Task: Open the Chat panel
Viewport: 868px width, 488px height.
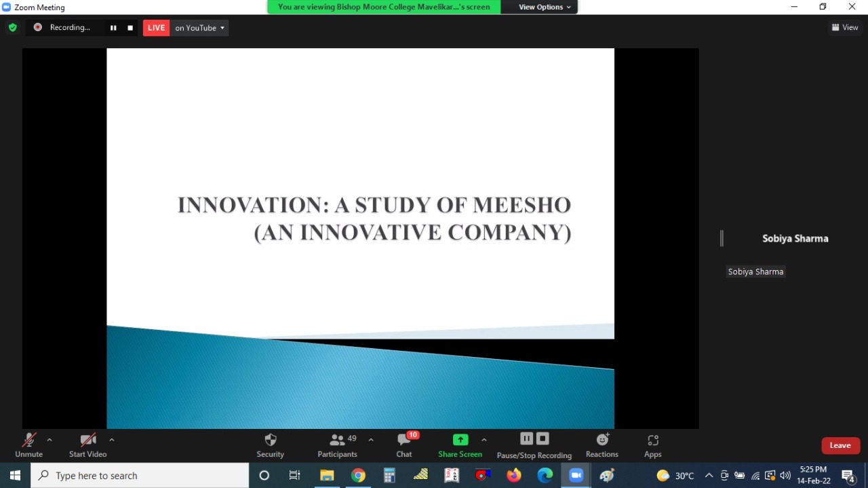Action: 404,445
